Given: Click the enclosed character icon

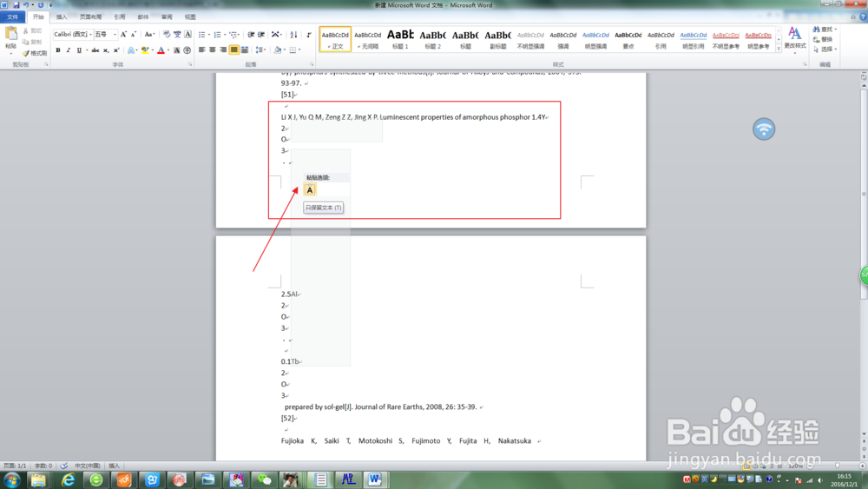Looking at the screenshot, I should pyautogui.click(x=187, y=50).
